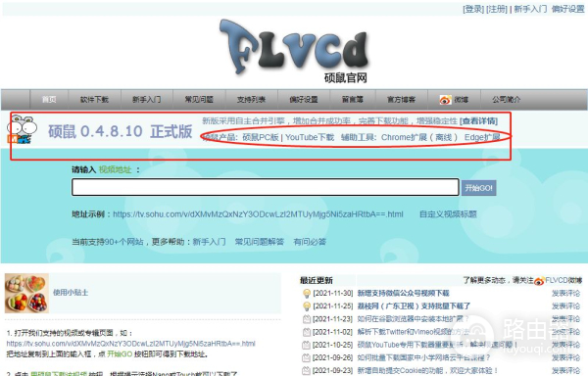The width and height of the screenshot is (588, 376).
Task: Open the 新增自助提交Cookie的功能 news item
Action: tap(427, 370)
